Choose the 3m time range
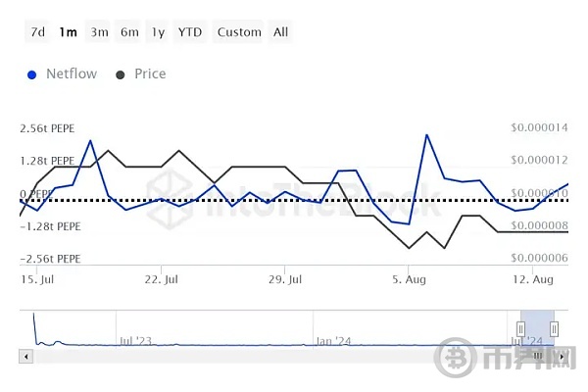Viewport: 588px width, 392px height. point(99,32)
